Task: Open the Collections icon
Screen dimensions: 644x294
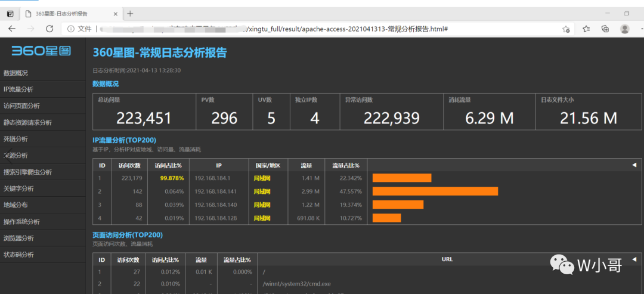Action: point(605,29)
